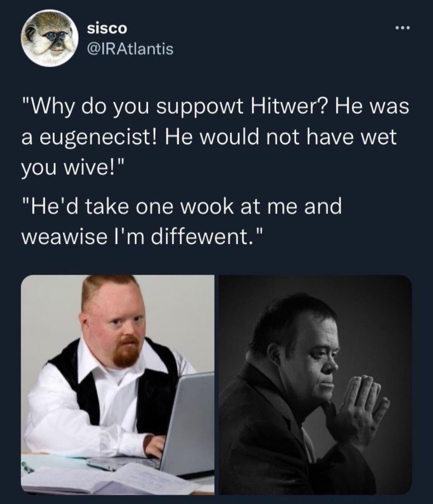
Task: Open the monkey profile avatar
Action: tap(50, 37)
